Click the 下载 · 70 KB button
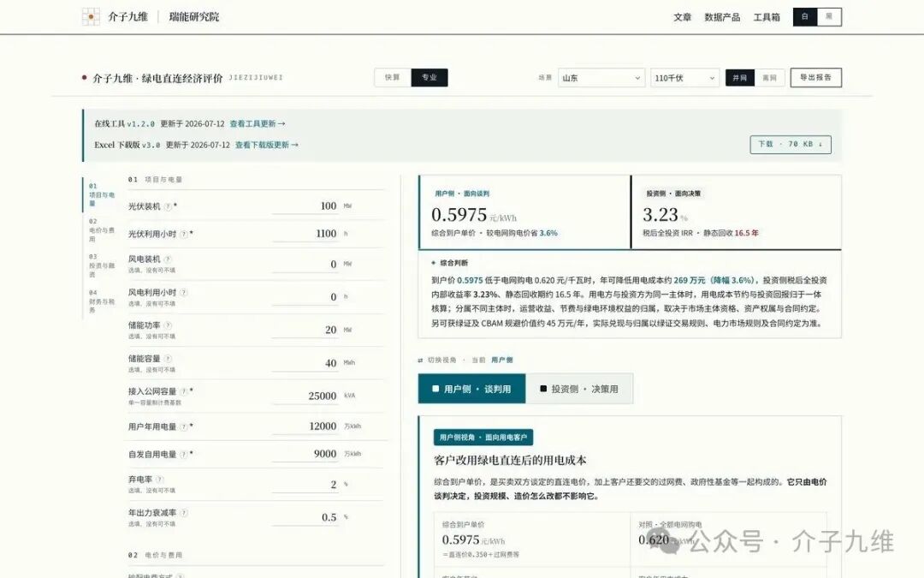 [791, 144]
